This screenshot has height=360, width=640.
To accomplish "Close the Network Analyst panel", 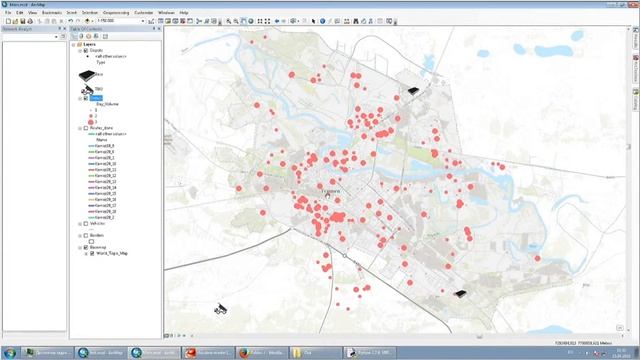I will pyautogui.click(x=64, y=29).
